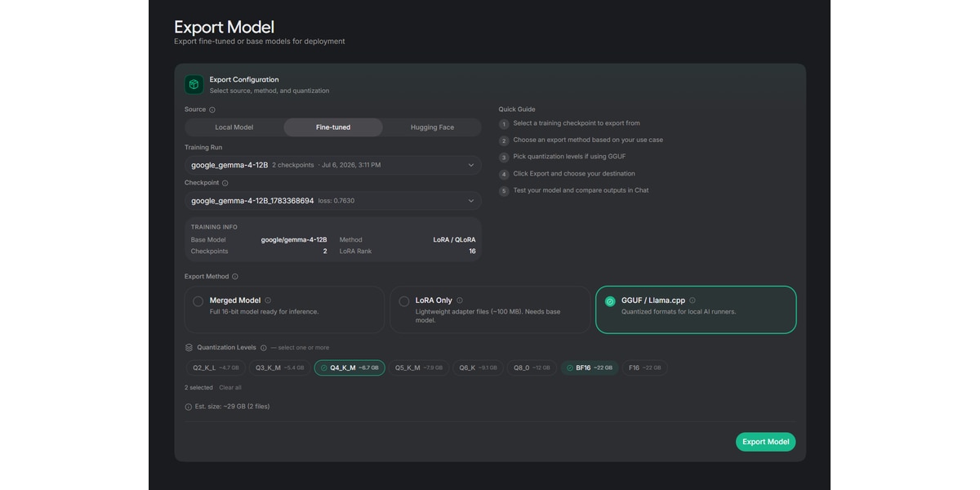The height and width of the screenshot is (490, 980).
Task: Click the LoRA Rank value 16
Action: (x=472, y=252)
